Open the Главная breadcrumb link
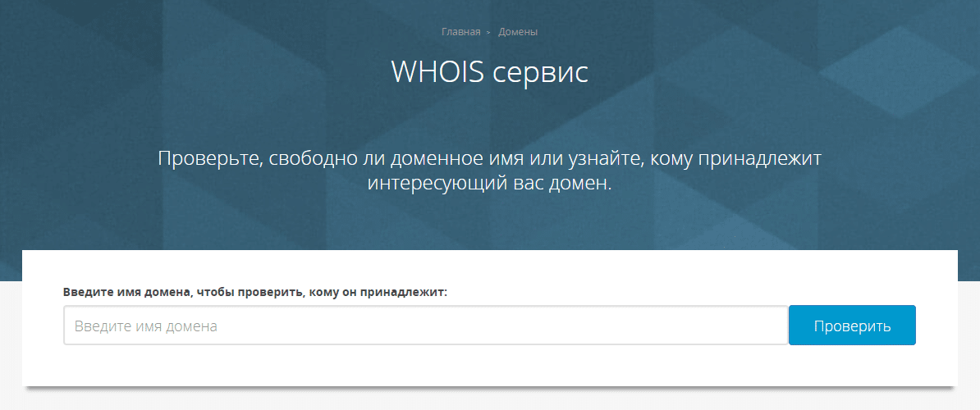The width and height of the screenshot is (980, 410). (460, 32)
